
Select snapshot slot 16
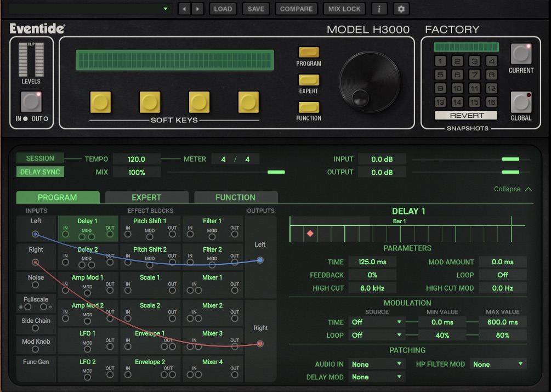(x=492, y=102)
